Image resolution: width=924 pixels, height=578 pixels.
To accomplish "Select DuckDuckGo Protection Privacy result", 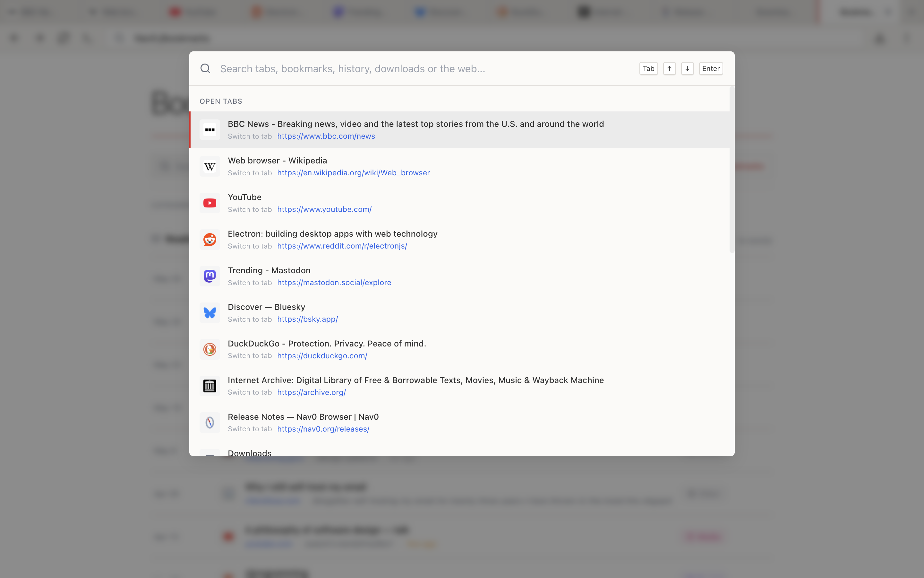I will tap(459, 349).
